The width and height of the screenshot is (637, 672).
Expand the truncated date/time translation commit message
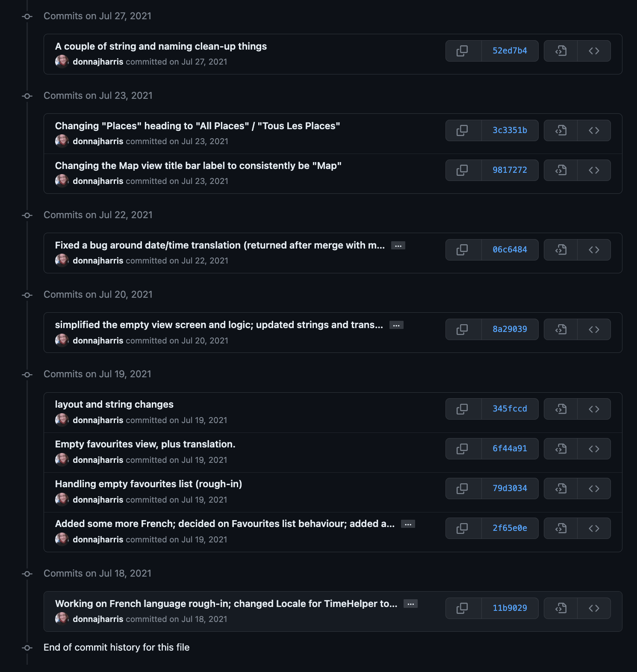(398, 245)
